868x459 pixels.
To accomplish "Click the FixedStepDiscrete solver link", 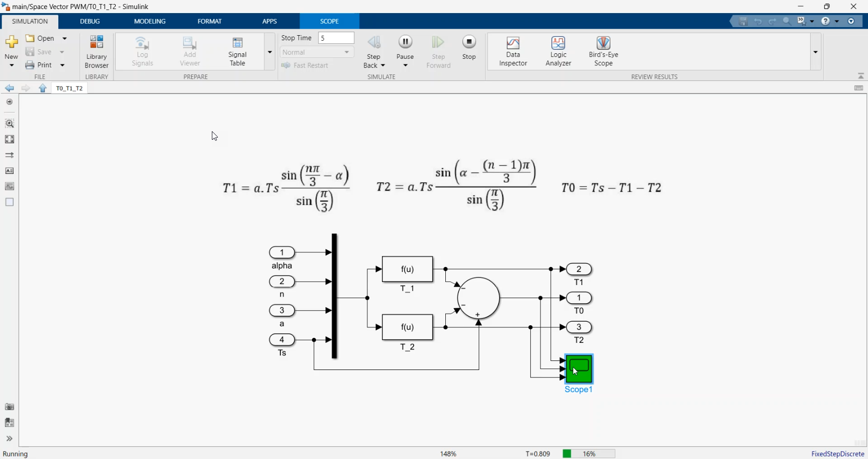I will tap(837, 453).
